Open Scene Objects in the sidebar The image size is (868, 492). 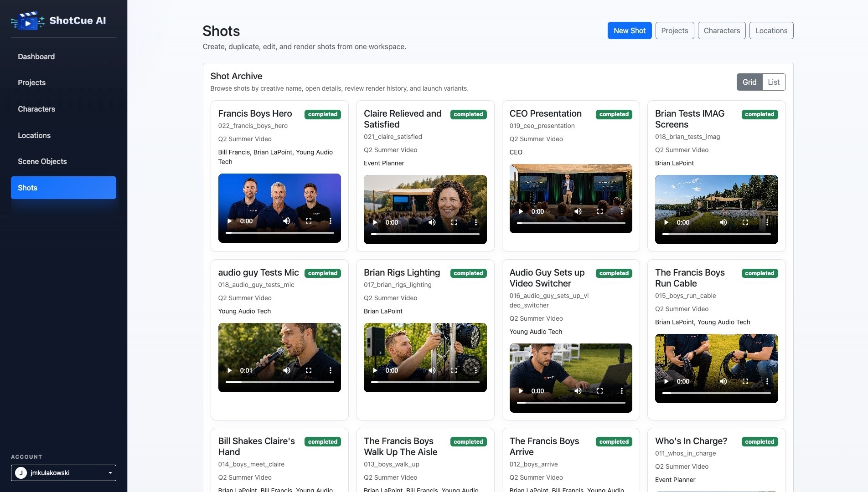pos(63,161)
